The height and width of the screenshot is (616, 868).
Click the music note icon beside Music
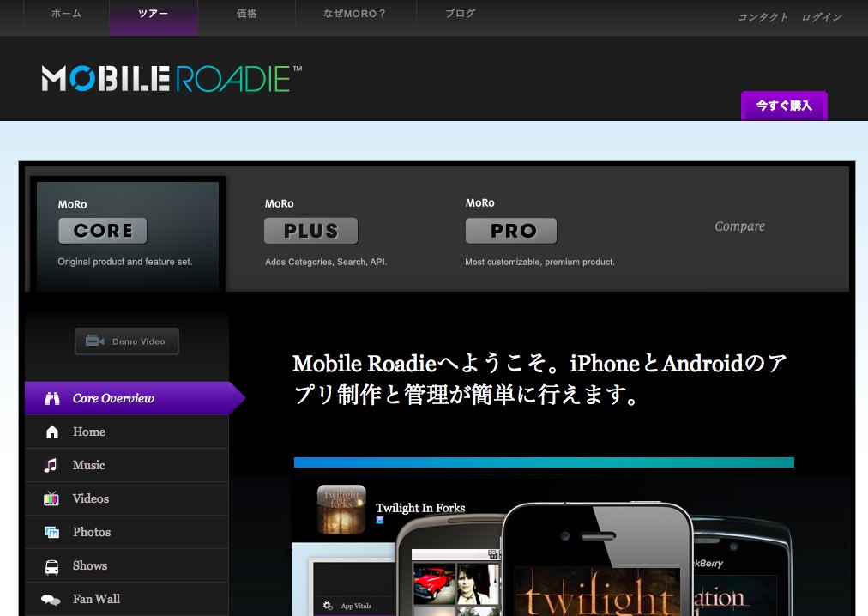pos(51,465)
